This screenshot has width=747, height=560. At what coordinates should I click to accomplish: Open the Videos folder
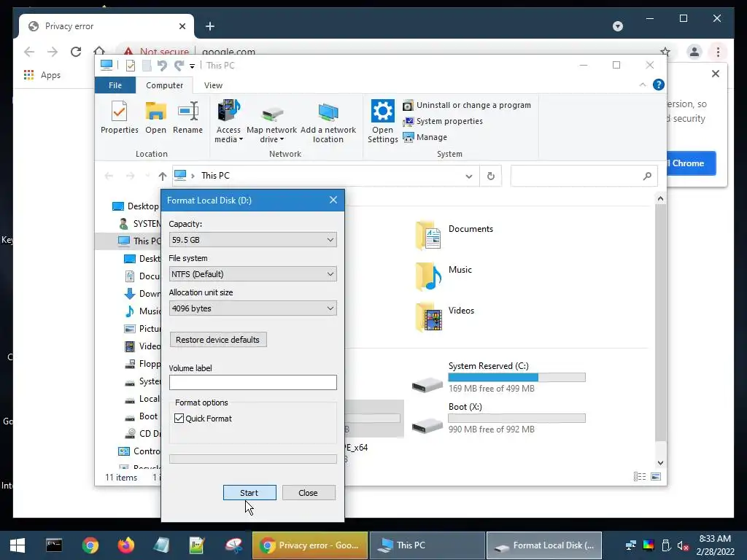pos(445,316)
